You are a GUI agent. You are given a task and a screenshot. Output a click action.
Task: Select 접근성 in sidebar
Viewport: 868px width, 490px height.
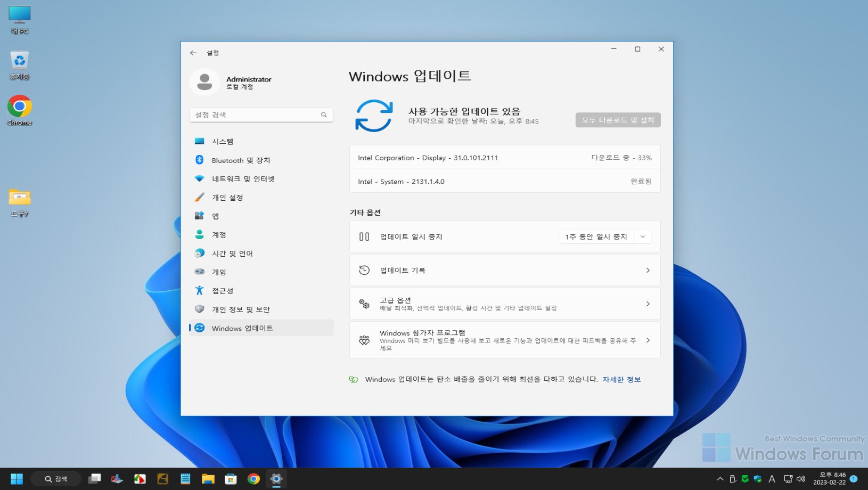(261, 290)
